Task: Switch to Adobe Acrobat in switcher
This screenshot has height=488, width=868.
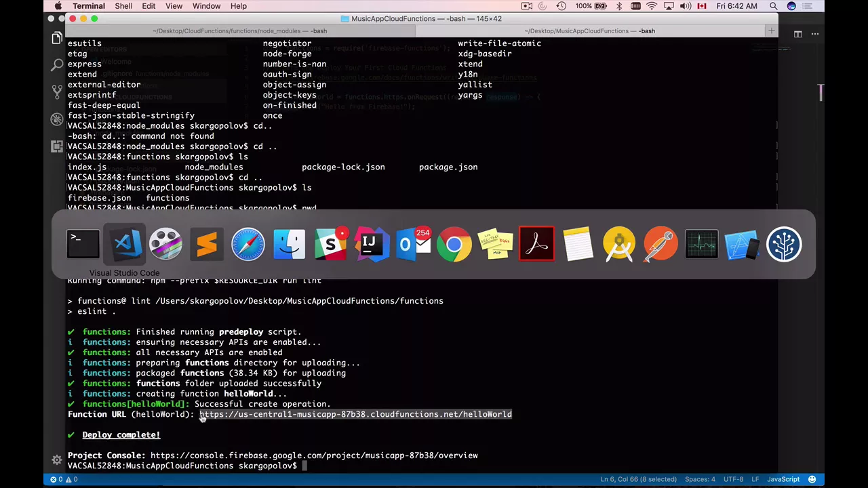Action: click(536, 244)
